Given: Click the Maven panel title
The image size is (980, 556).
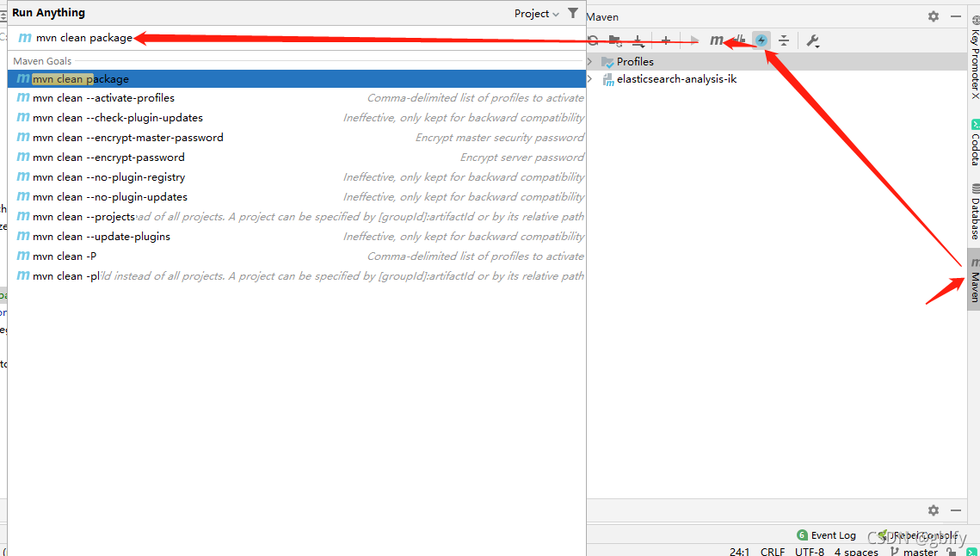Looking at the screenshot, I should [x=602, y=17].
